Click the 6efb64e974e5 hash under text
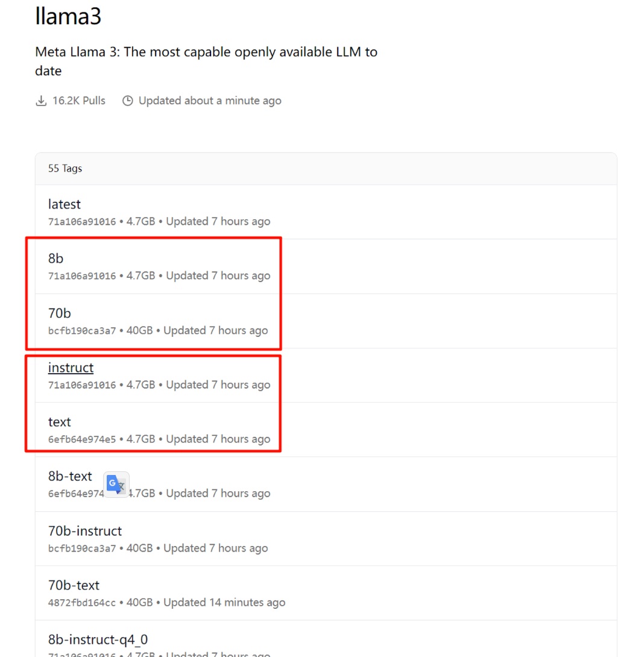Image resolution: width=644 pixels, height=657 pixels. 82,439
